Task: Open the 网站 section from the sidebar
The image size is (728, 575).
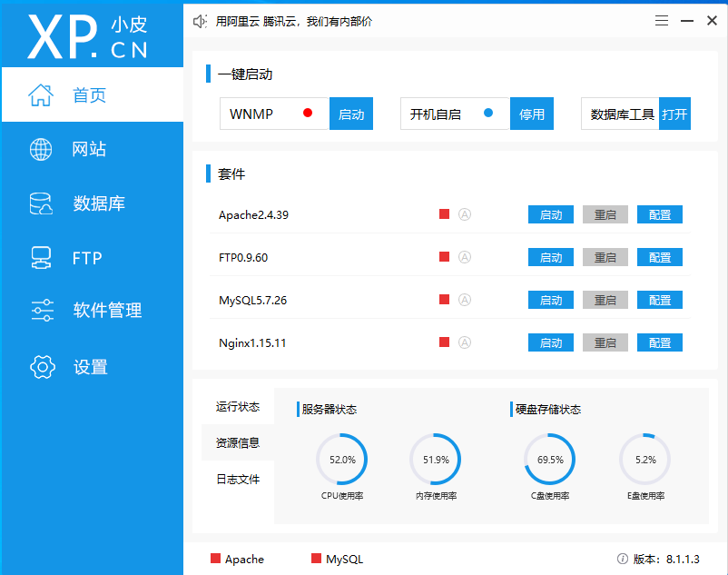Action: point(91,149)
